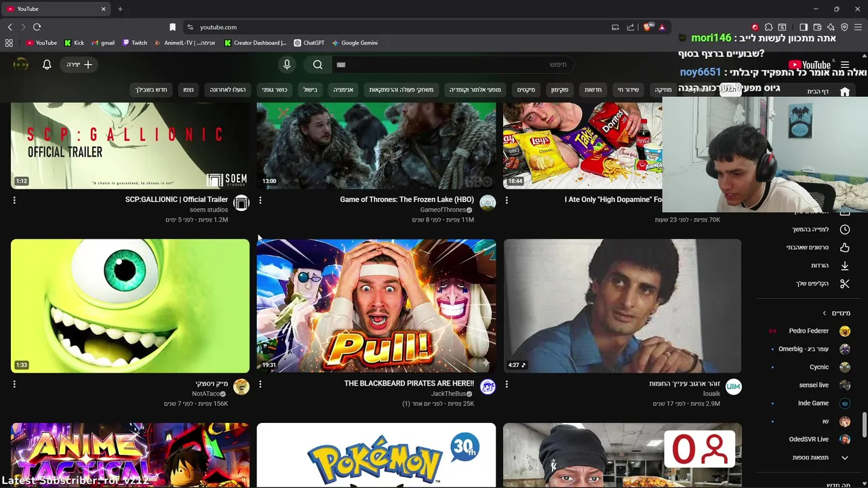868x488 pixels.
Task: Open options menu for High Dopamine video
Action: point(507,200)
